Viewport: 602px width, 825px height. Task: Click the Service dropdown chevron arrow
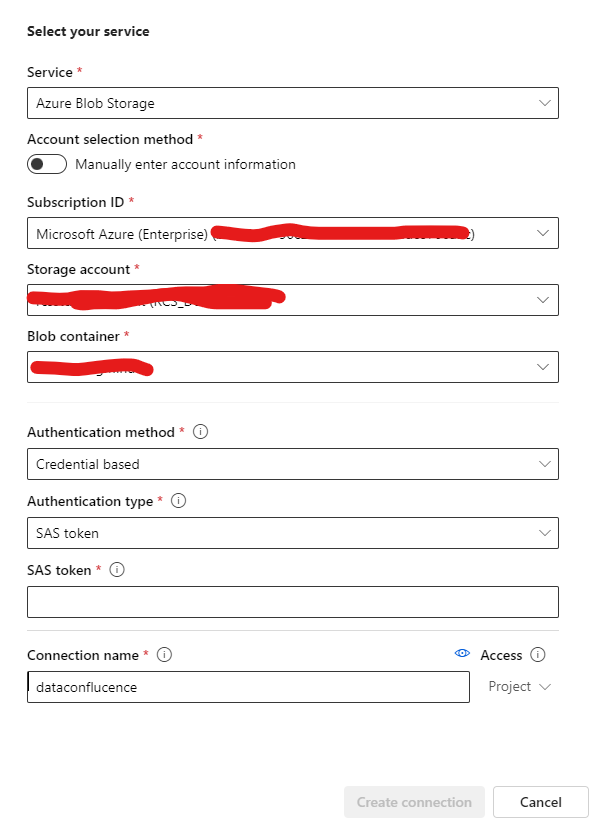pyautogui.click(x=545, y=103)
